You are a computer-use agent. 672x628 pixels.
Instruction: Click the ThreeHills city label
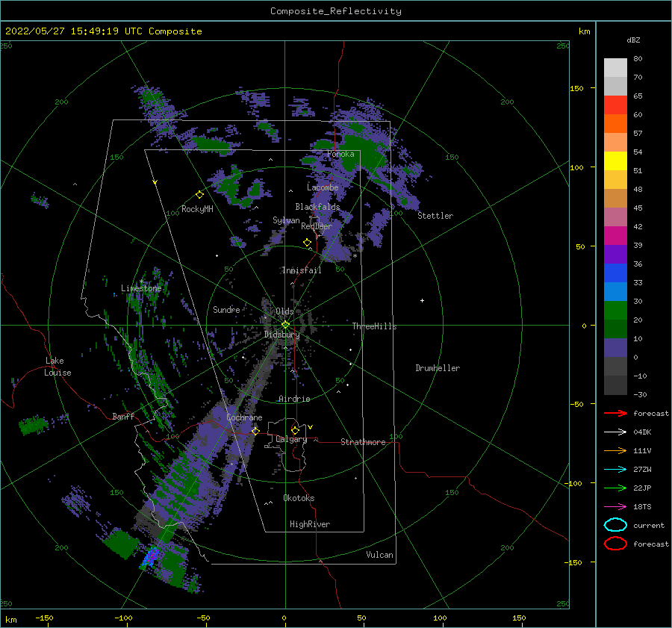point(374,326)
